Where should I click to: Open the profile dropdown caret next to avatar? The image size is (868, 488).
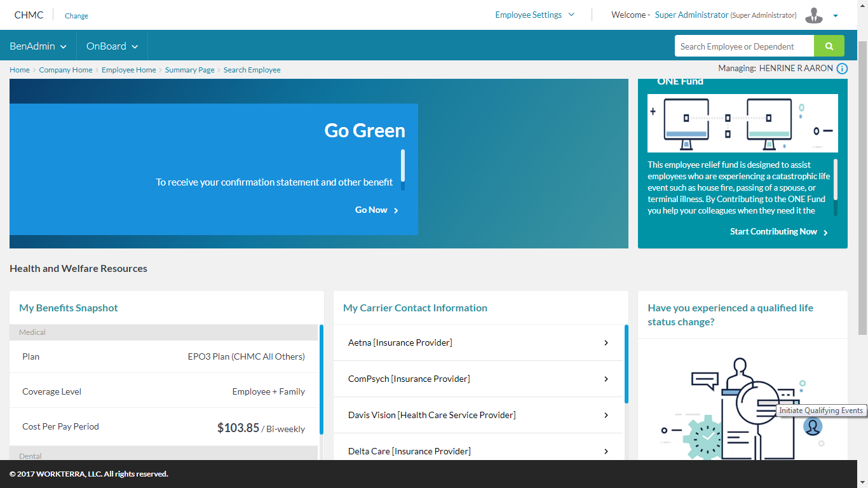click(x=836, y=16)
